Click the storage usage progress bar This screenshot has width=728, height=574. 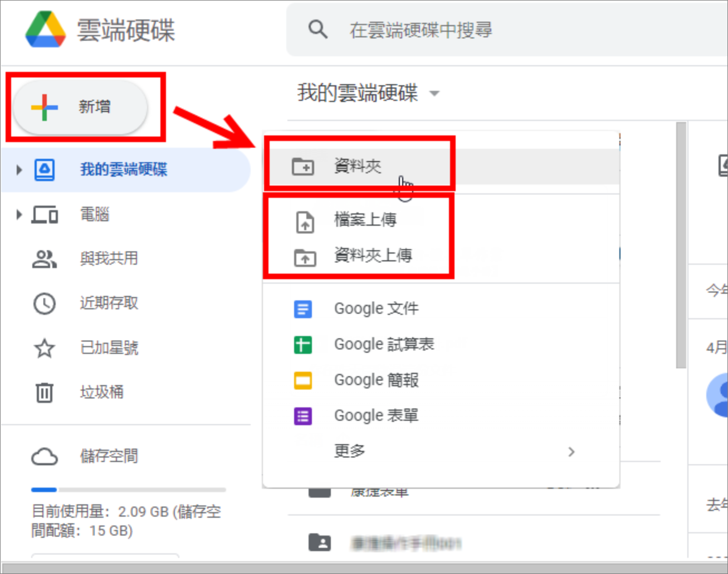(128, 490)
